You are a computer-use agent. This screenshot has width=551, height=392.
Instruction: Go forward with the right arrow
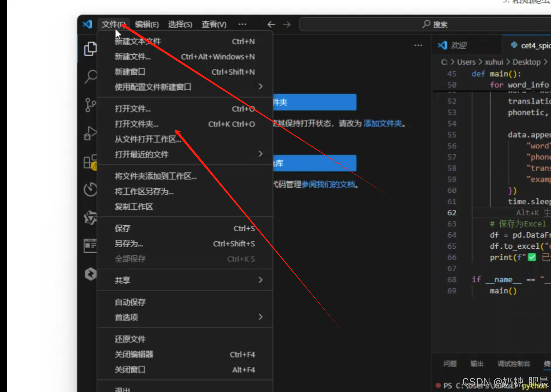pyautogui.click(x=287, y=25)
